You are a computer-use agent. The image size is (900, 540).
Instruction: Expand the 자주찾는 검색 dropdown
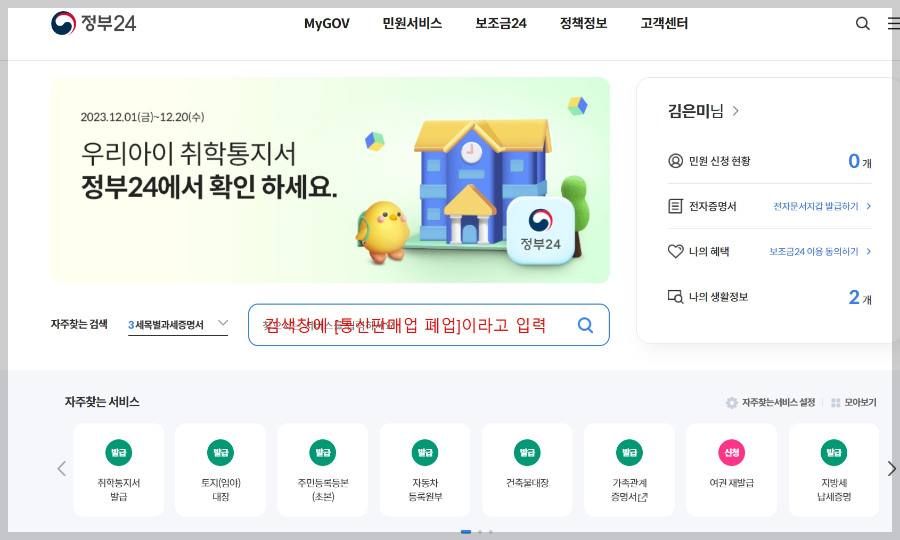(223, 323)
